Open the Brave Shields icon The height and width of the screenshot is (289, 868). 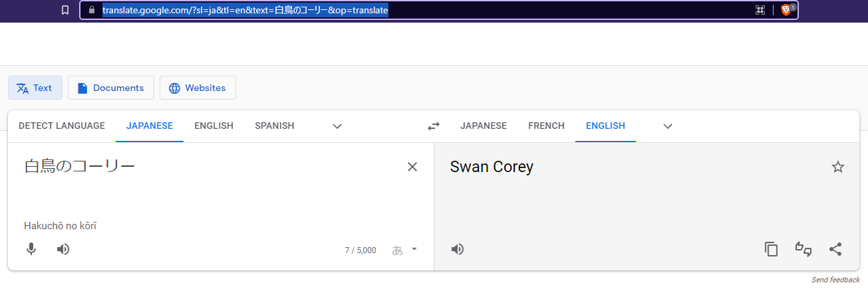[x=787, y=10]
